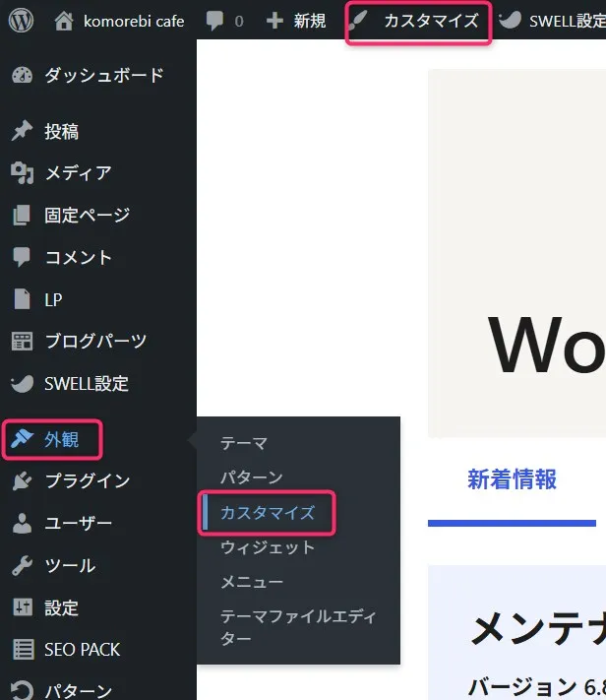Choose メニュー in the 外観 submenu
Screen dimensions: 606x700
click(x=252, y=582)
